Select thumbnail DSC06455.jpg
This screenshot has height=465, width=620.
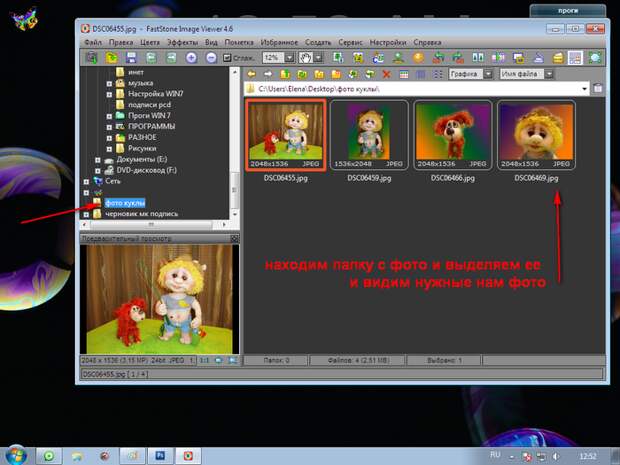286,135
